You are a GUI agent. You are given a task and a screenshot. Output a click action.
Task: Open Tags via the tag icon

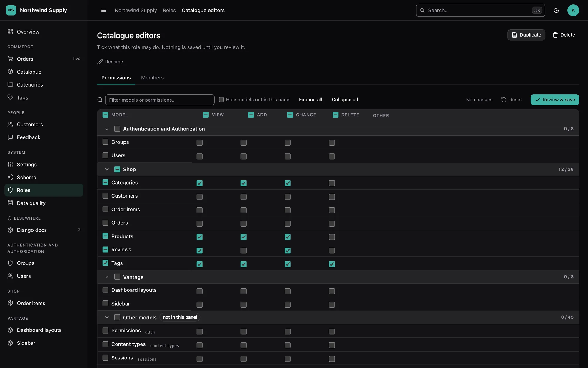(x=10, y=97)
